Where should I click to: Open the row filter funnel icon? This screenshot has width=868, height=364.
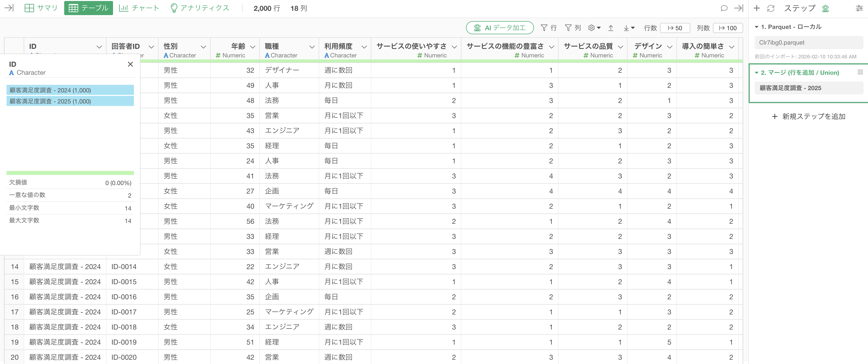click(x=544, y=28)
